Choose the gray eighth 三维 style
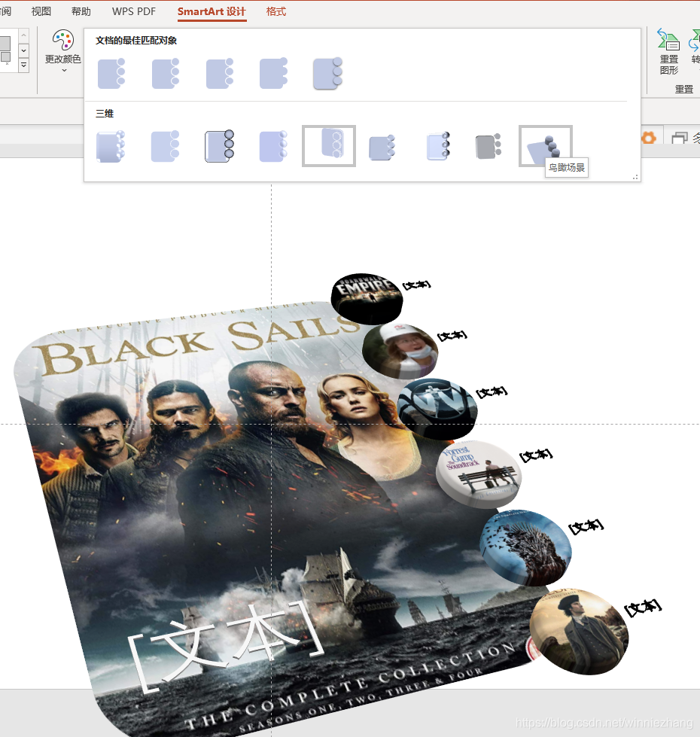The width and height of the screenshot is (700, 737). point(488,147)
